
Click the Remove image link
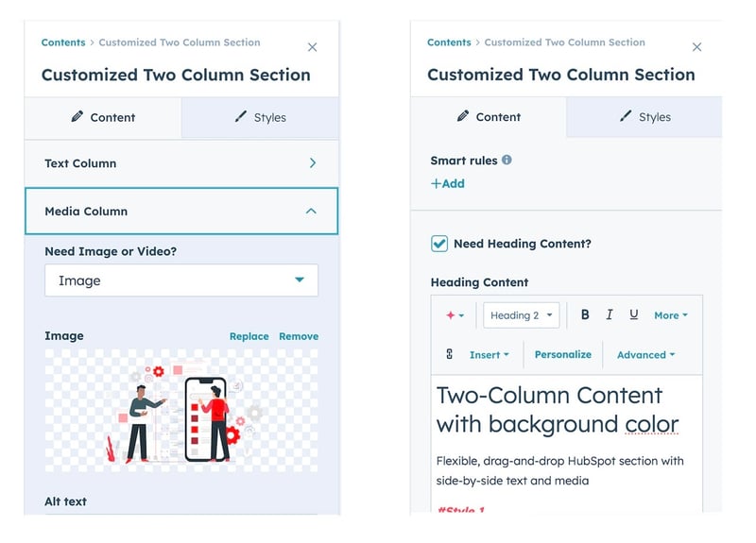[299, 336]
